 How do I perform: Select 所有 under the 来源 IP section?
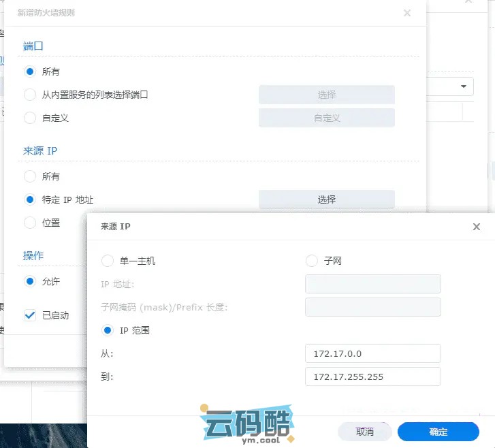(x=30, y=176)
